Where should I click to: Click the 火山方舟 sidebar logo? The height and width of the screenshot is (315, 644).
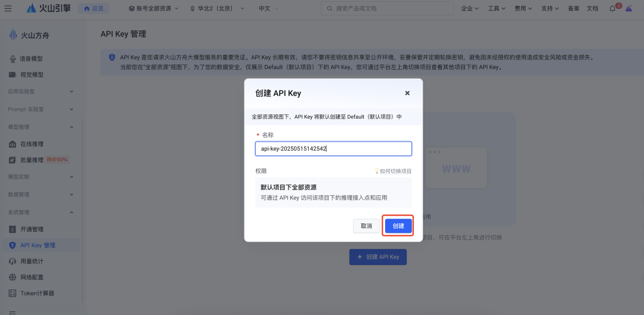point(29,35)
